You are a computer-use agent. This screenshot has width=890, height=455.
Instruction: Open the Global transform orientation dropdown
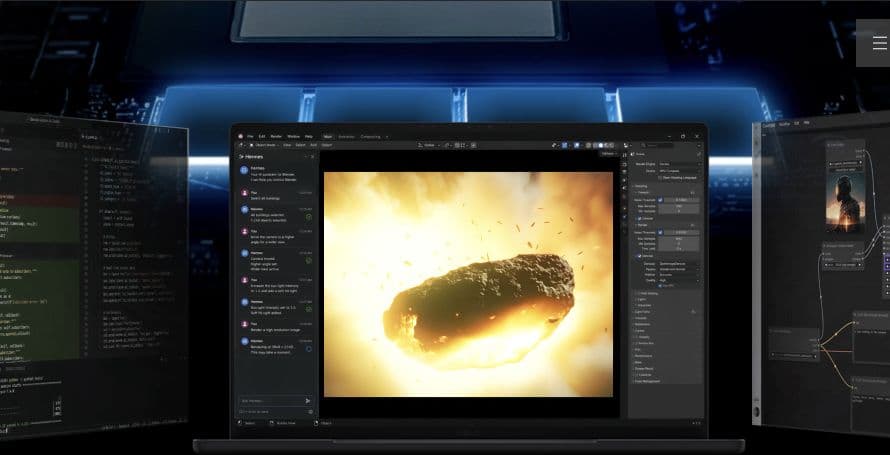click(x=429, y=145)
